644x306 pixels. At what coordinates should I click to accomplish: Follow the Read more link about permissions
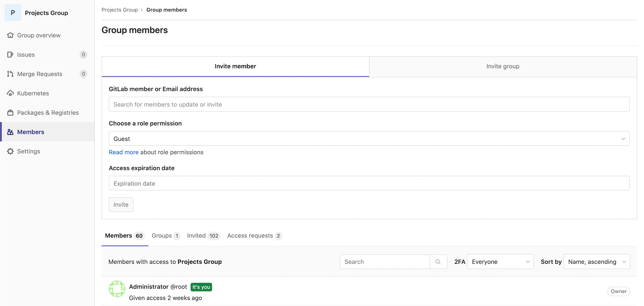click(124, 152)
